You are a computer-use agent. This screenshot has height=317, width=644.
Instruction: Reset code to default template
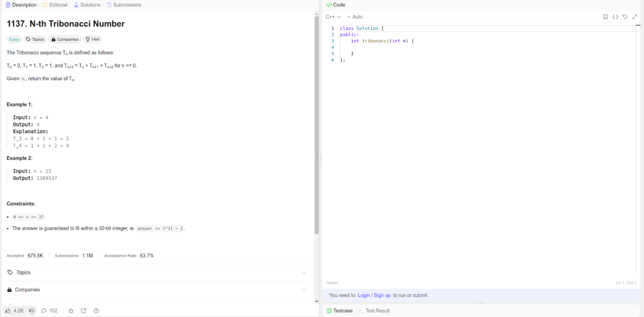pos(625,17)
